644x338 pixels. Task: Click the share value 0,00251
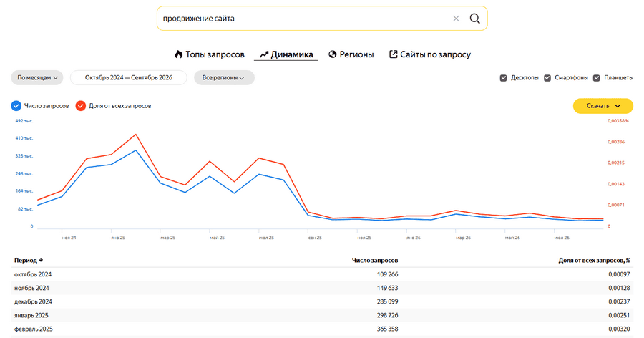coord(619,315)
